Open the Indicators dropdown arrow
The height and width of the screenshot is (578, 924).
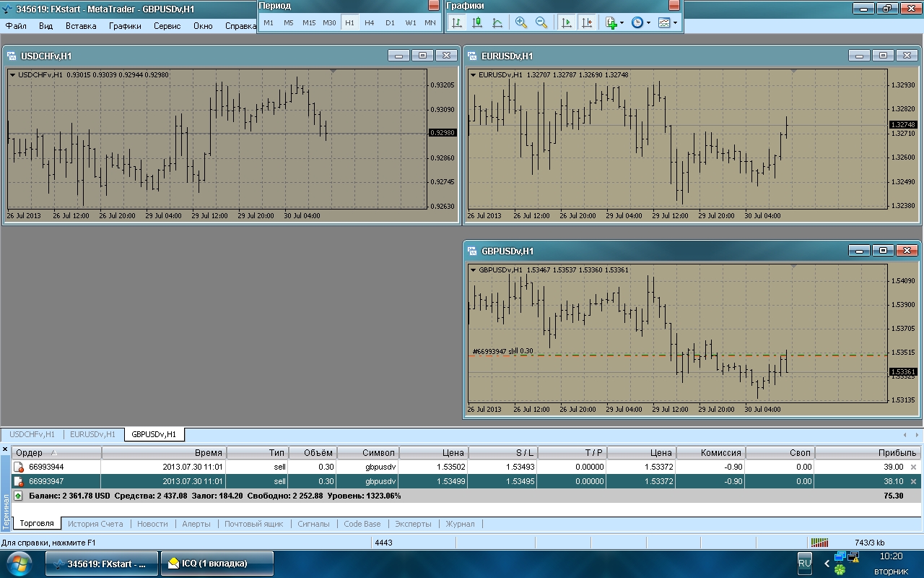click(x=622, y=22)
